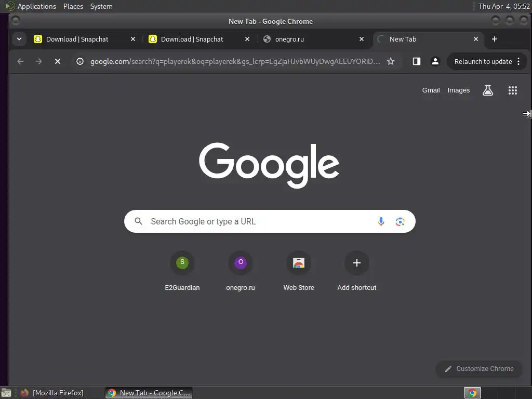Screen dimensions: 532x399
Task: Open Search Labs flask icon
Action: pos(488,90)
